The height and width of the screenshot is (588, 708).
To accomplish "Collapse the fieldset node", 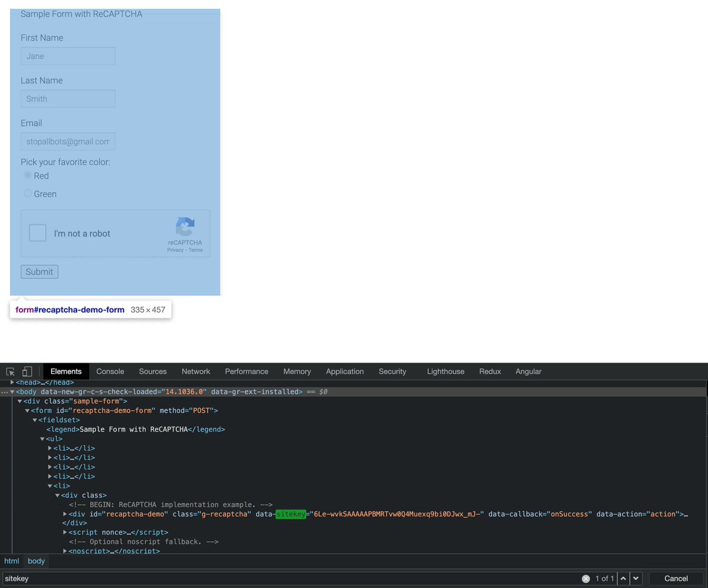I will 35,420.
